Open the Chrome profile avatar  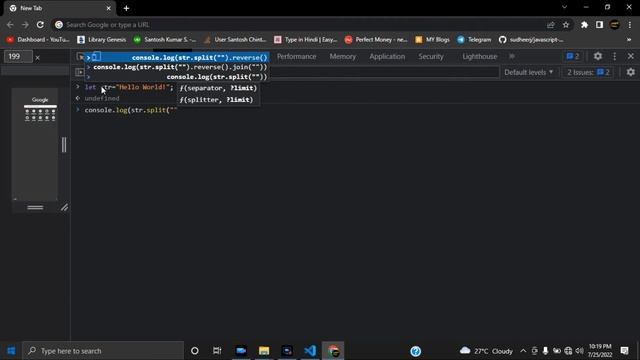(614, 25)
